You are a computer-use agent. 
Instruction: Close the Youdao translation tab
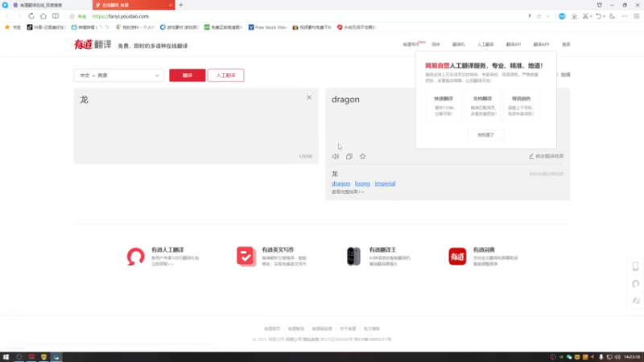click(x=171, y=5)
